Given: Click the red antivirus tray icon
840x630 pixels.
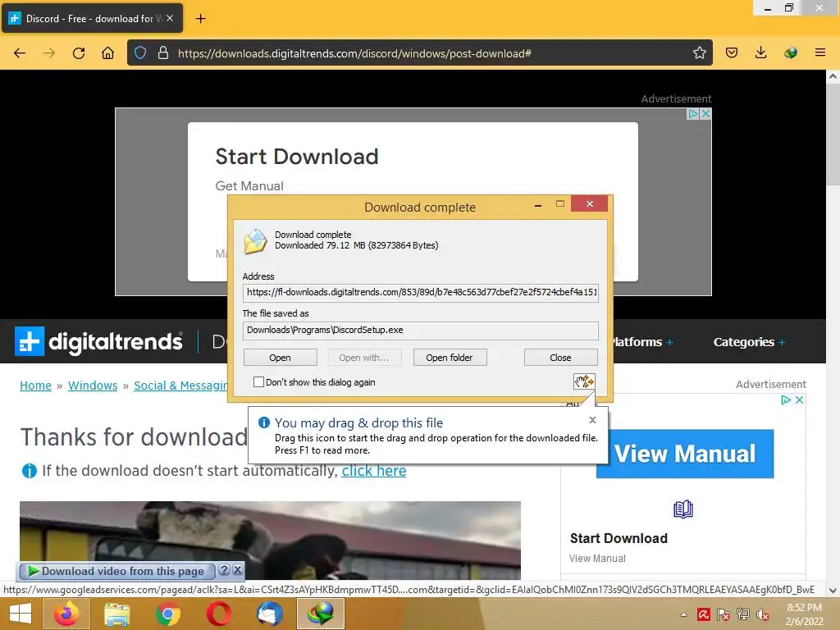Looking at the screenshot, I should (x=703, y=614).
